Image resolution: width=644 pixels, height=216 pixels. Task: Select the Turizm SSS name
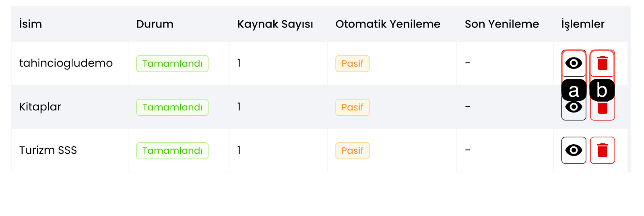point(48,150)
